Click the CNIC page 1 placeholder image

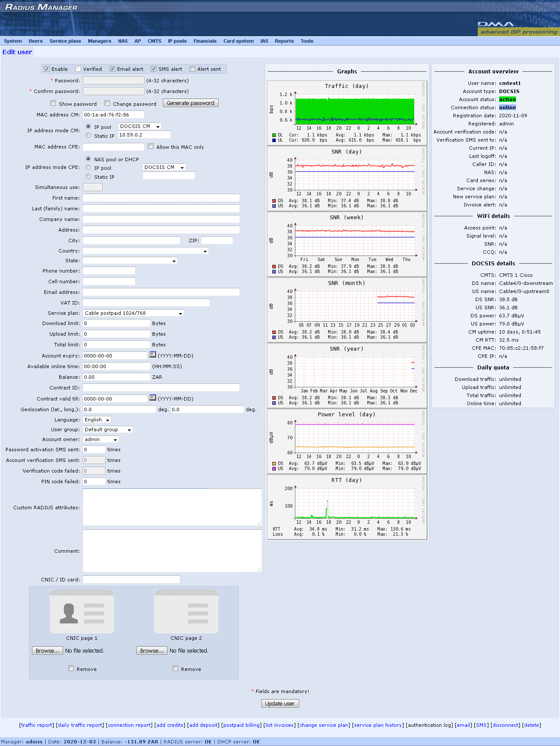pos(82,611)
